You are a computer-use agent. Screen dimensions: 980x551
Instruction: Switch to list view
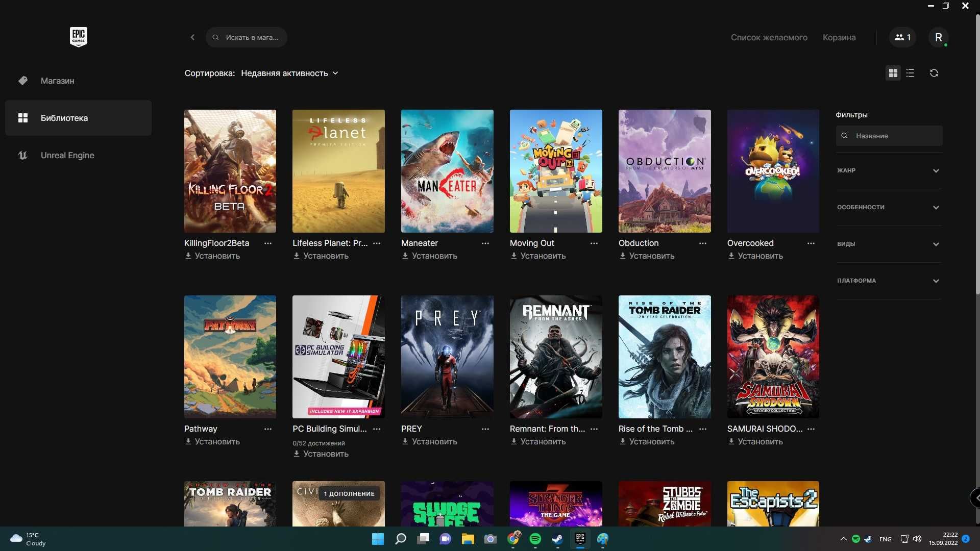(x=910, y=73)
